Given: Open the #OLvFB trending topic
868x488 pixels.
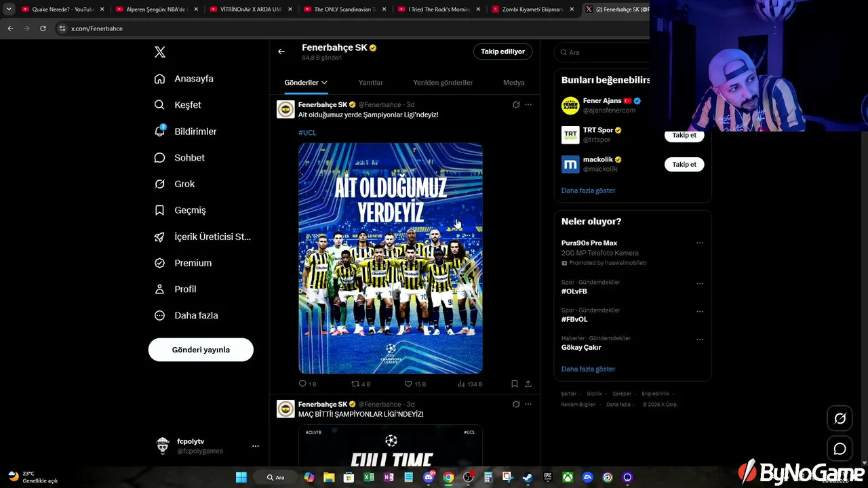Looking at the screenshot, I should point(574,291).
